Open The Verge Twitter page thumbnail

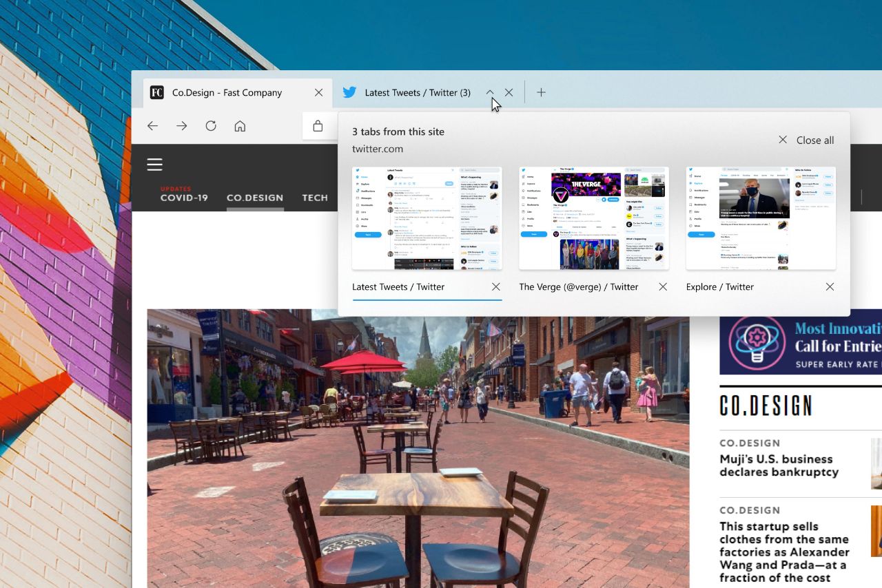[594, 218]
